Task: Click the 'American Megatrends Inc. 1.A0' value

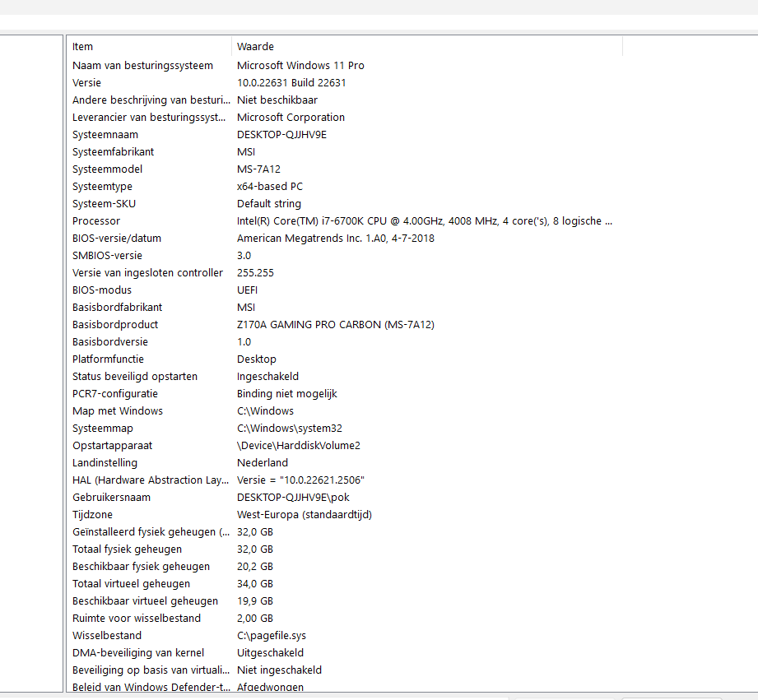Action: 336,239
